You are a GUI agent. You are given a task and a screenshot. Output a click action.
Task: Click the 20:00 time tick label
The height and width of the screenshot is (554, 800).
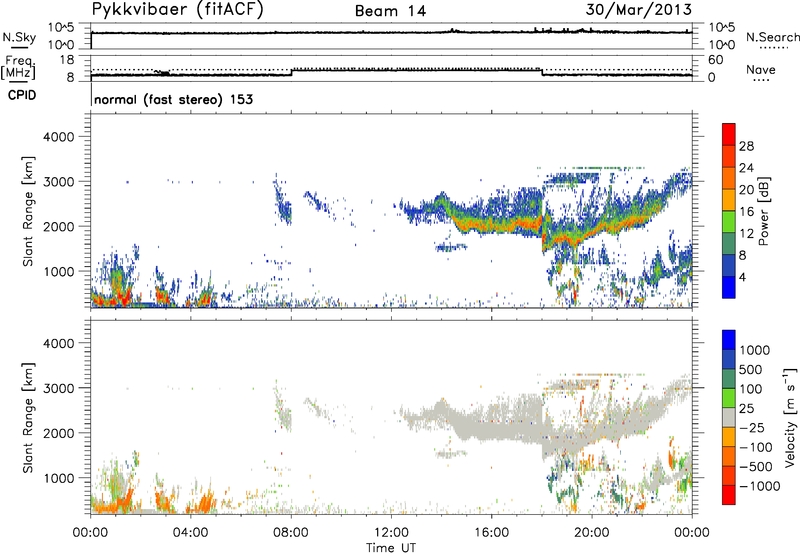coord(592,533)
